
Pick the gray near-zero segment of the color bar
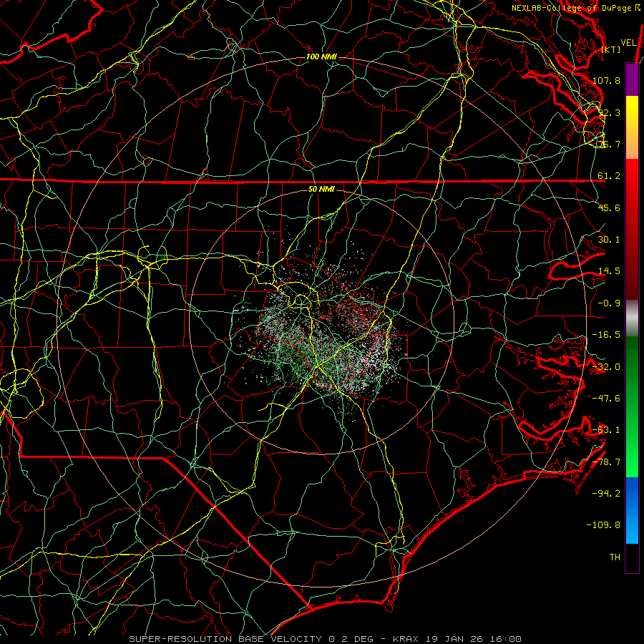632,318
